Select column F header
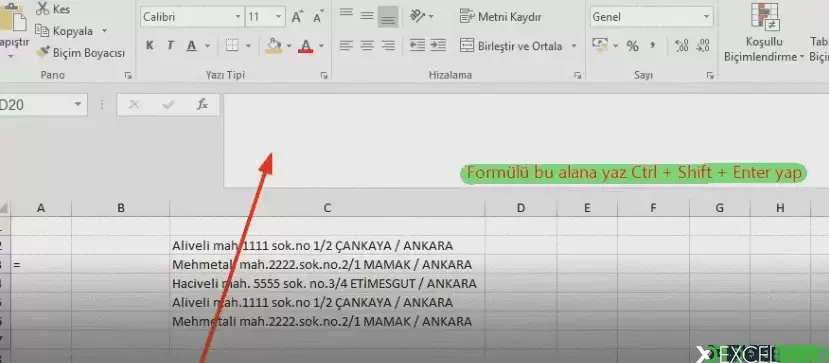The width and height of the screenshot is (829, 363). [x=653, y=208]
